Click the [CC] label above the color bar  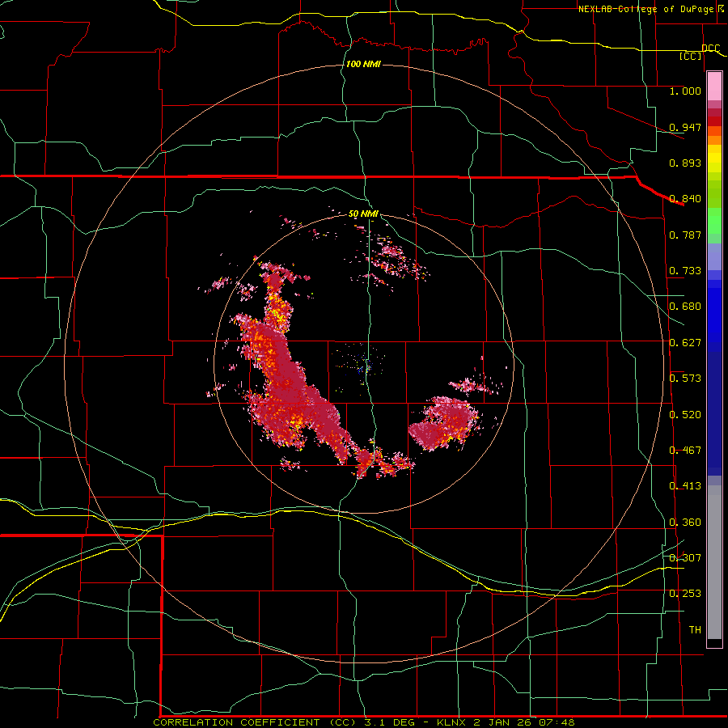tap(691, 56)
